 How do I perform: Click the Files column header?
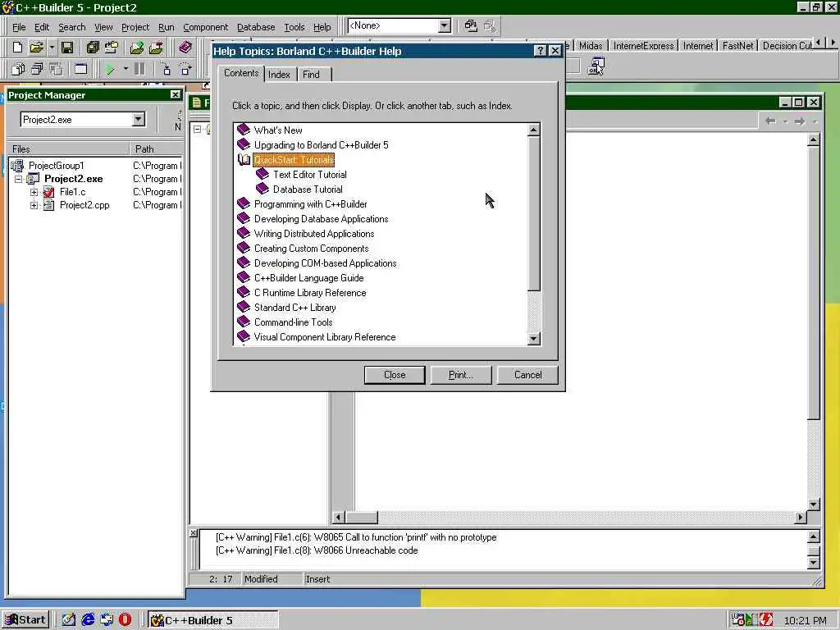(67, 149)
